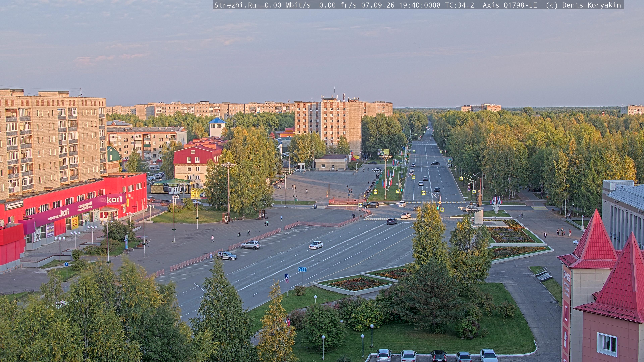Click the Axis Q1798-LE camera model text
Image resolution: width=644 pixels, height=362 pixels.
(510, 5)
